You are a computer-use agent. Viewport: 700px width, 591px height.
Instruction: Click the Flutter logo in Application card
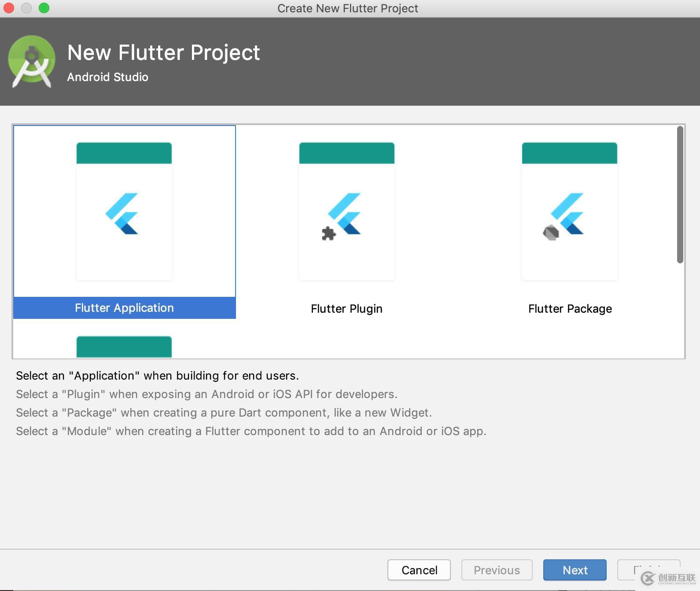(122, 214)
